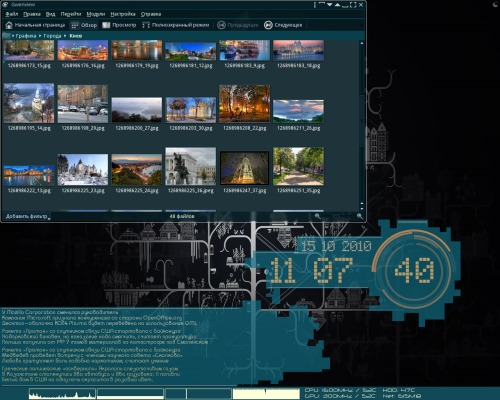Open the Справка menu

[x=151, y=14]
